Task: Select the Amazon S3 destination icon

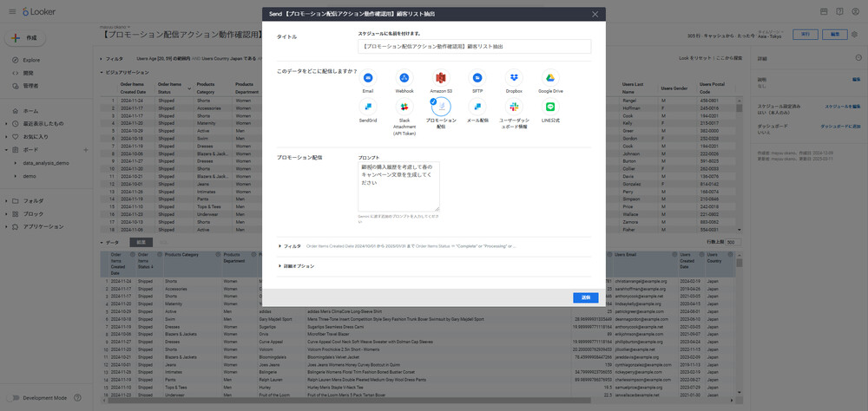Action: (441, 79)
